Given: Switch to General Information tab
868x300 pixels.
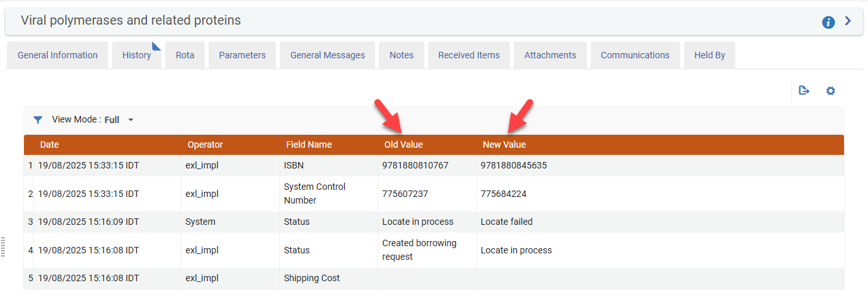Looking at the screenshot, I should (x=58, y=55).
